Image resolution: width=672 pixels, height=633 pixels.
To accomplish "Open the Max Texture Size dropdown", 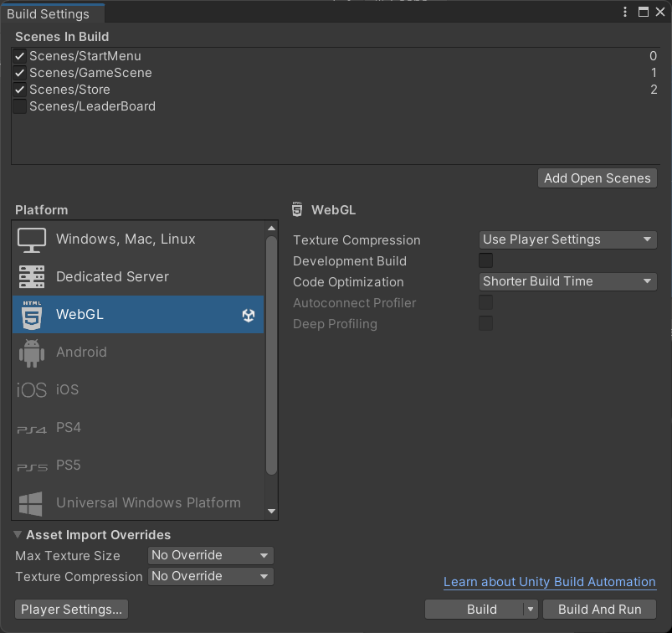I will [210, 556].
